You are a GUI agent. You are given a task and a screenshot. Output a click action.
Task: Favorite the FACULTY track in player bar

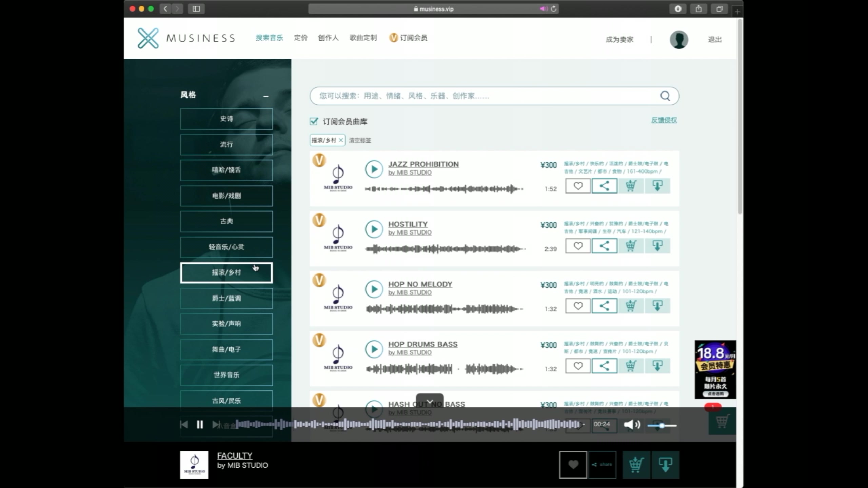point(573,465)
